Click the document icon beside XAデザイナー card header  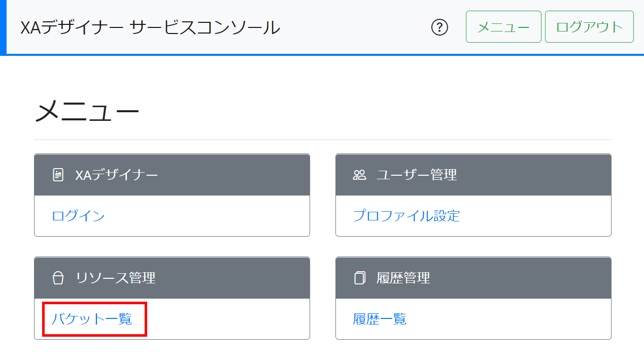click(x=58, y=175)
